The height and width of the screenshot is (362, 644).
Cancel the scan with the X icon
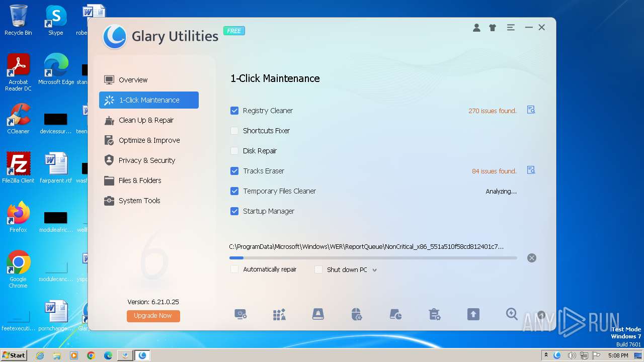coord(532,258)
